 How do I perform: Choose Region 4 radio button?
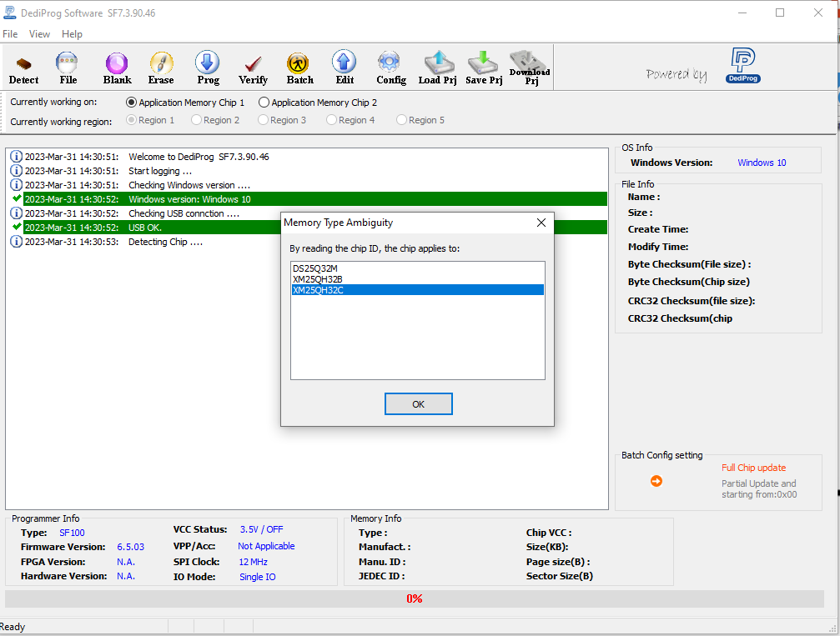point(332,120)
